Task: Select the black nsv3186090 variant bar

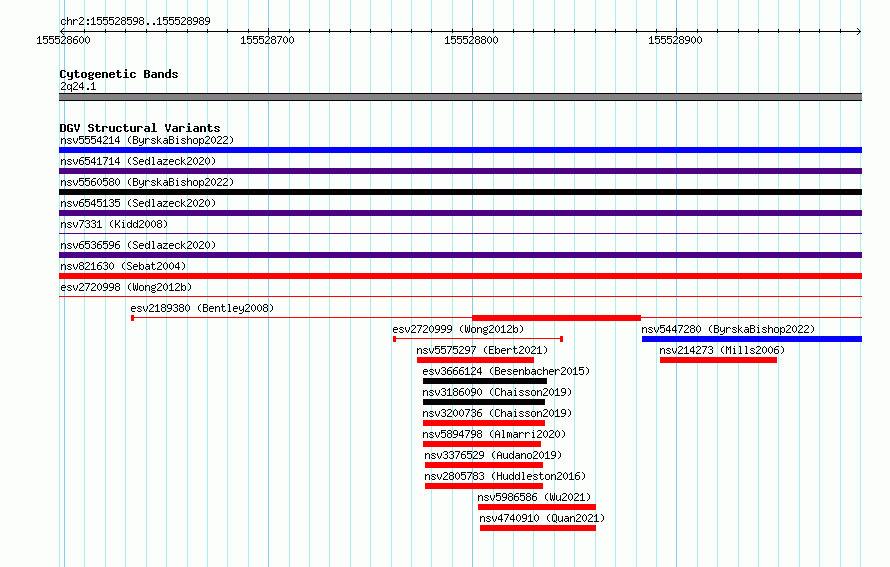Action: coord(484,402)
